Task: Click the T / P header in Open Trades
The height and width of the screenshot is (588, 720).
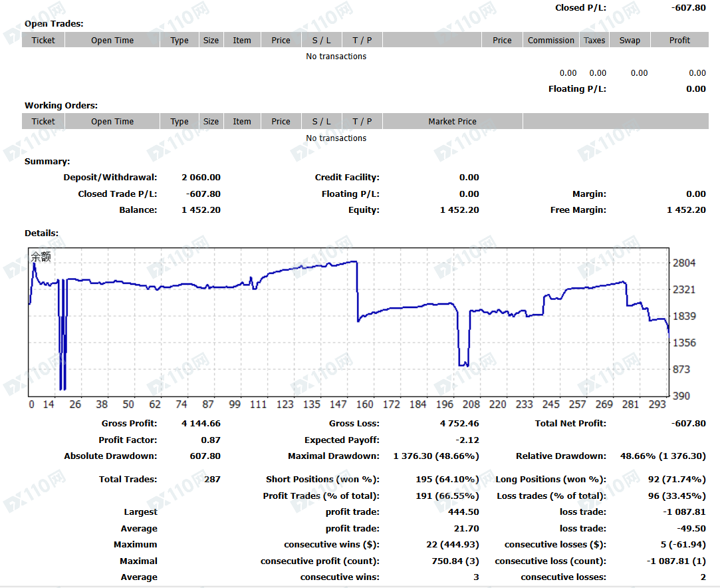Action: tap(362, 40)
